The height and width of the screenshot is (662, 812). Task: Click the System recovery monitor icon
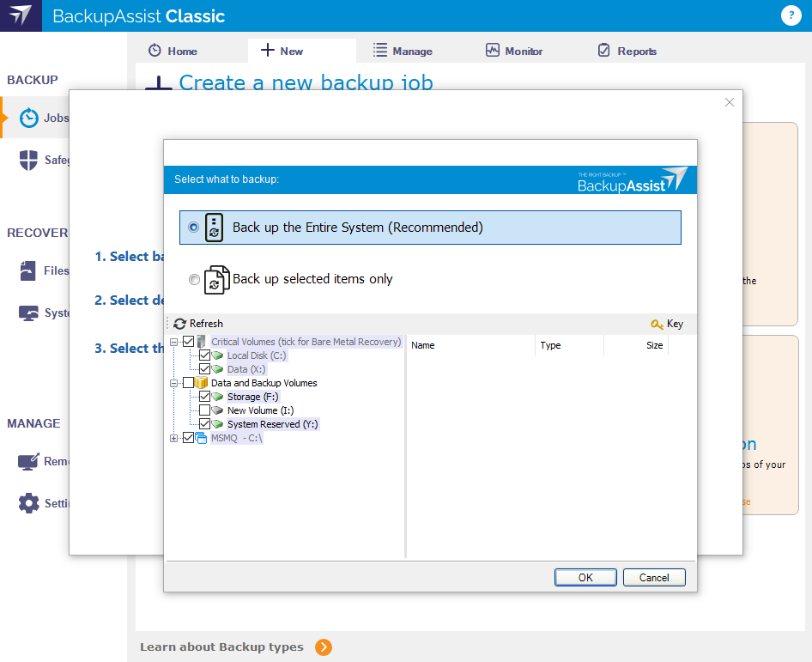[28, 313]
